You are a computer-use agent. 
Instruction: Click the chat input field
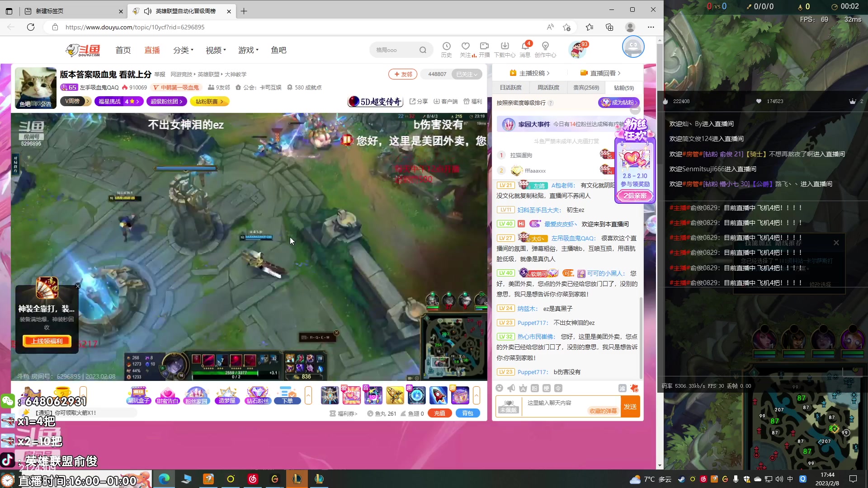coord(571,407)
